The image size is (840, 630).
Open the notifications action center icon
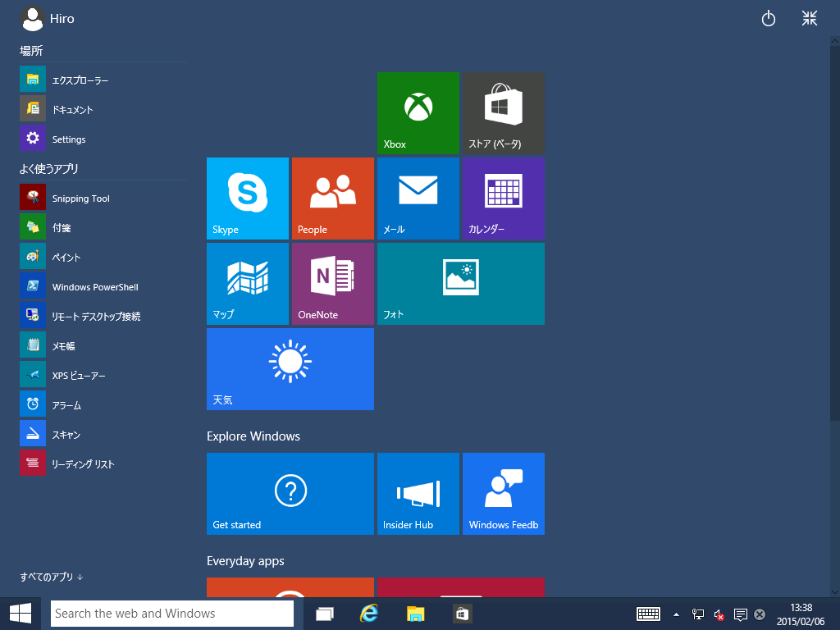click(x=741, y=614)
